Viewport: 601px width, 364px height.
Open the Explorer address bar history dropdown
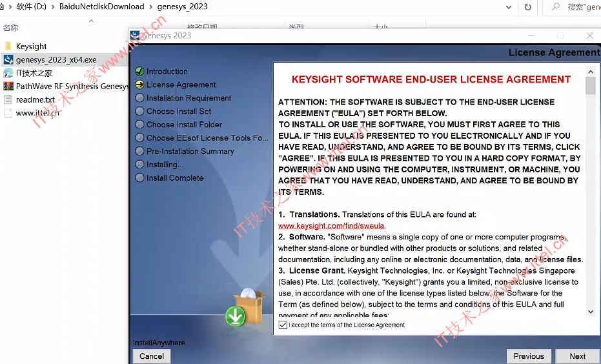(x=509, y=7)
